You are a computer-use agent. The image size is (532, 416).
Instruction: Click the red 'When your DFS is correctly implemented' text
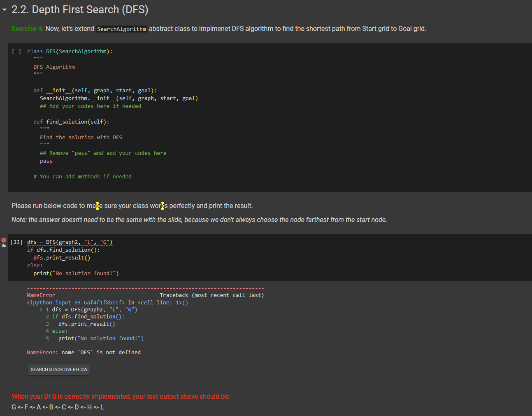tap(121, 396)
